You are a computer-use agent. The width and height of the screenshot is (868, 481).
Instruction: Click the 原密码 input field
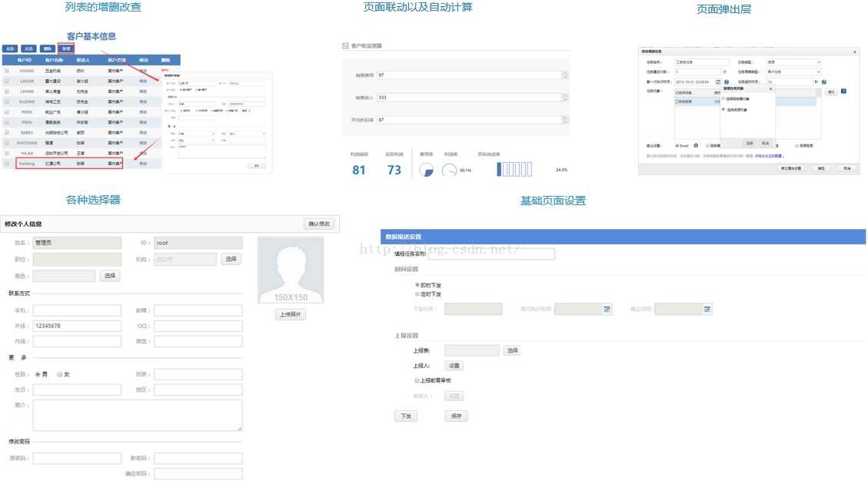(x=77, y=458)
